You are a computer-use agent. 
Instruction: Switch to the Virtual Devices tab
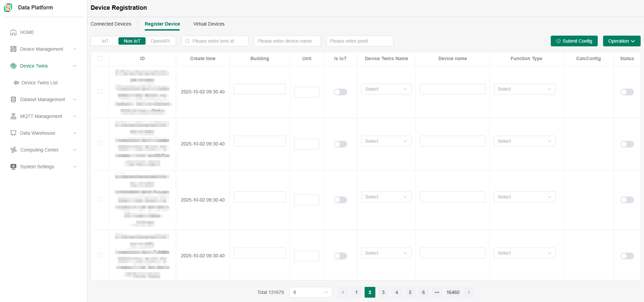point(209,24)
